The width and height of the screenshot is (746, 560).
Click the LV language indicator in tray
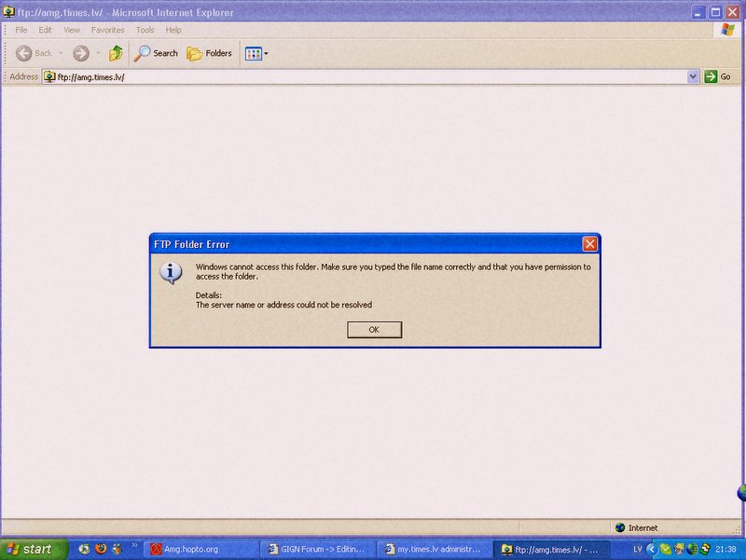point(638,550)
